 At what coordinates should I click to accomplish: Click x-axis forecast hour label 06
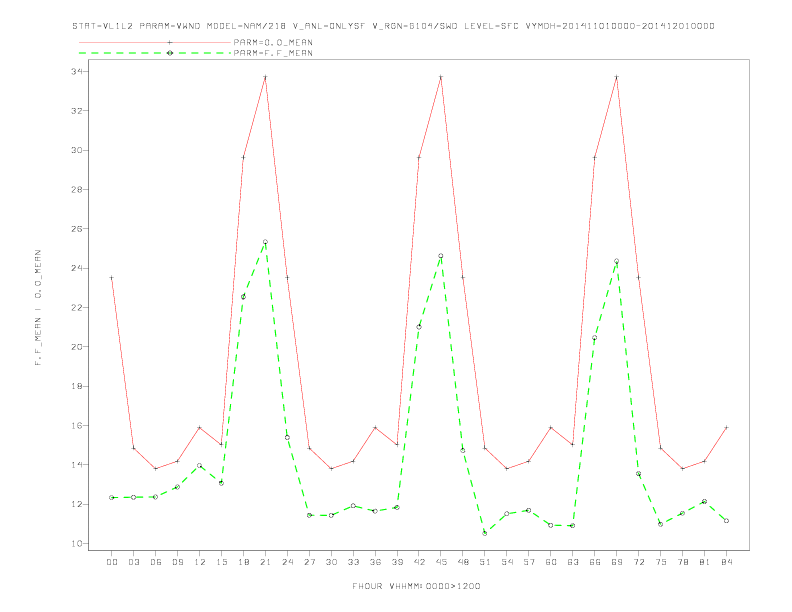click(x=156, y=562)
